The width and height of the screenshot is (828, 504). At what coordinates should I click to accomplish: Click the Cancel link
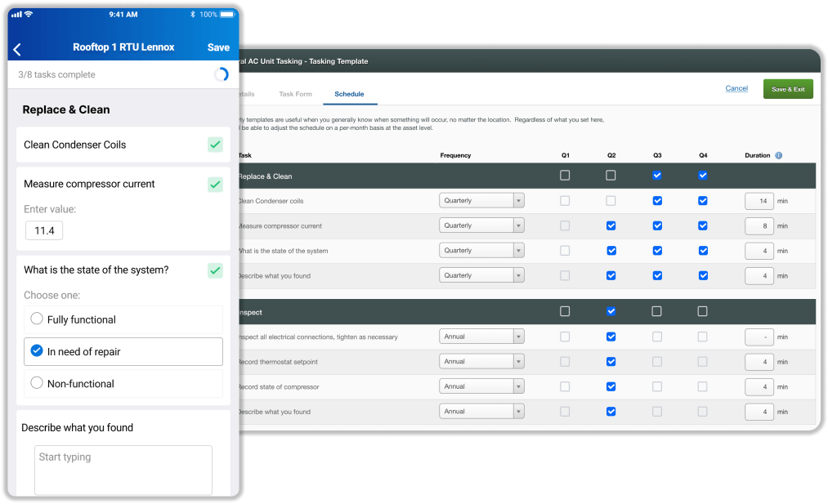pos(736,88)
